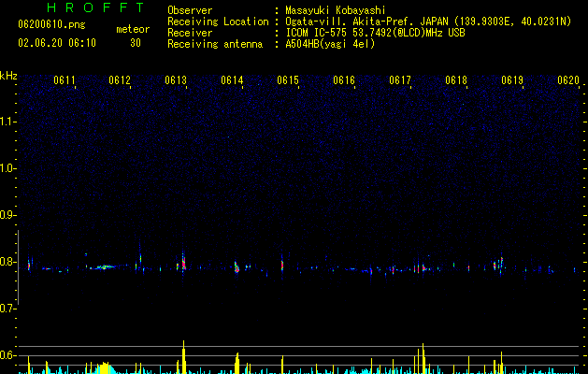Select the meteor count value 30
The height and width of the screenshot is (374, 588).
(136, 43)
